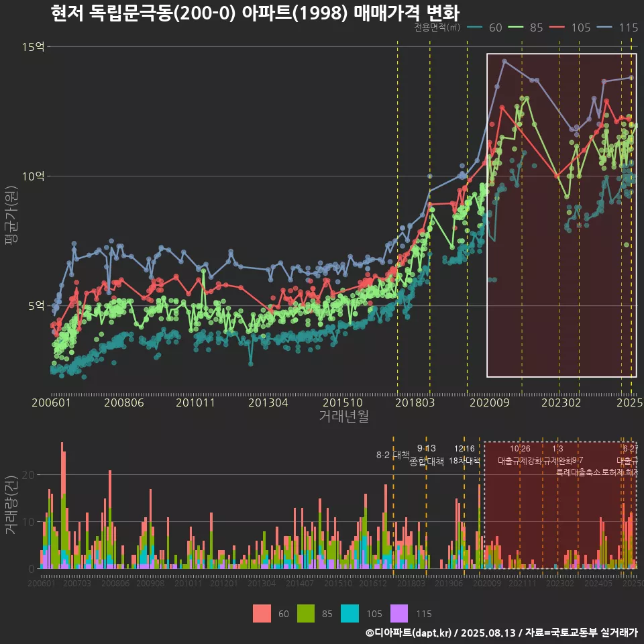Click the number 115 in the bar legend

424,614
